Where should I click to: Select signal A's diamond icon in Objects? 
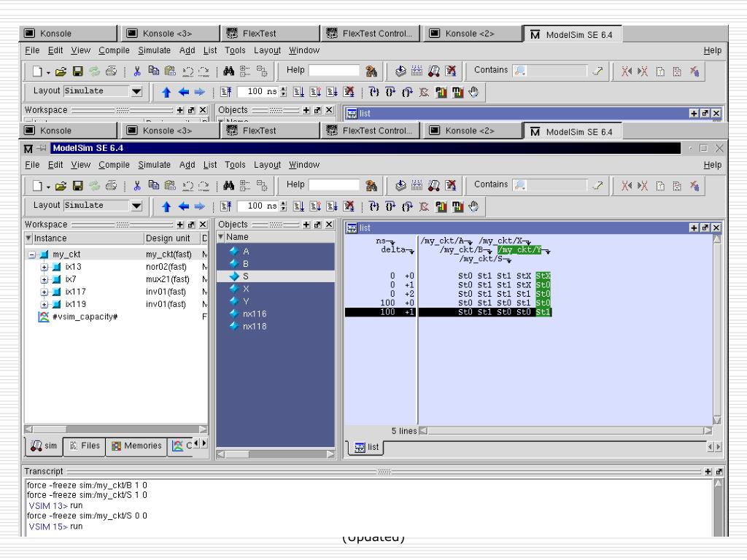(234, 251)
